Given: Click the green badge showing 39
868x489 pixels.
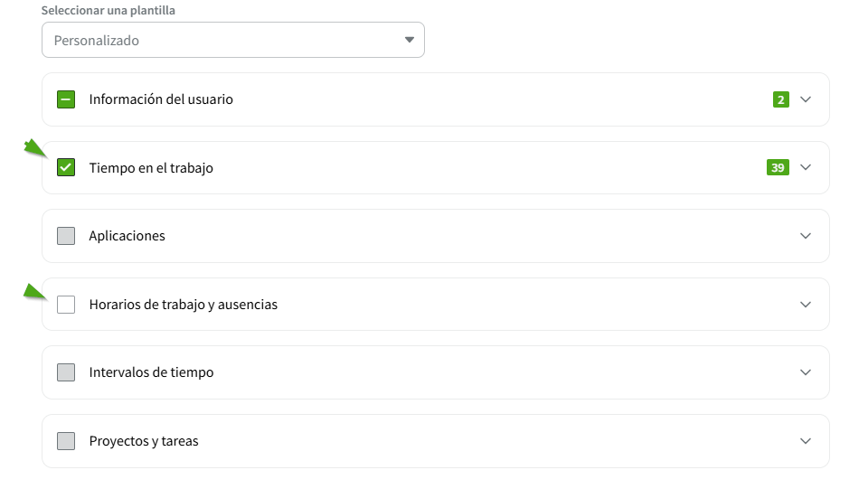Looking at the screenshot, I should 778,167.
